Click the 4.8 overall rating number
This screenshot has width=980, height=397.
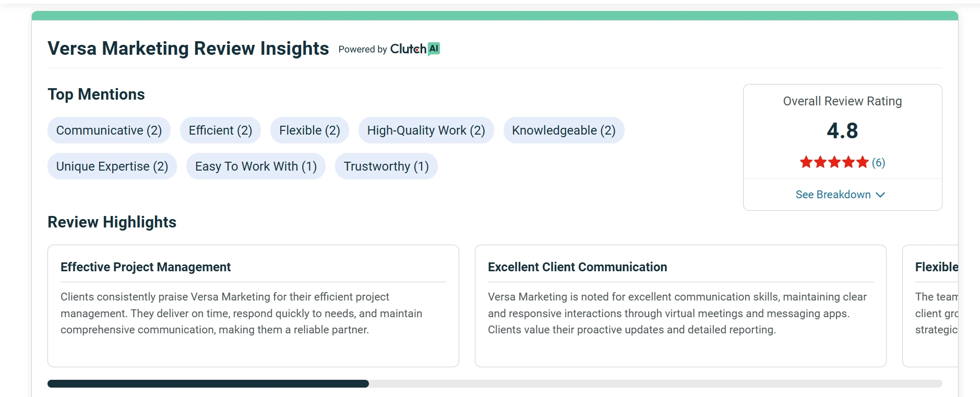click(x=842, y=130)
